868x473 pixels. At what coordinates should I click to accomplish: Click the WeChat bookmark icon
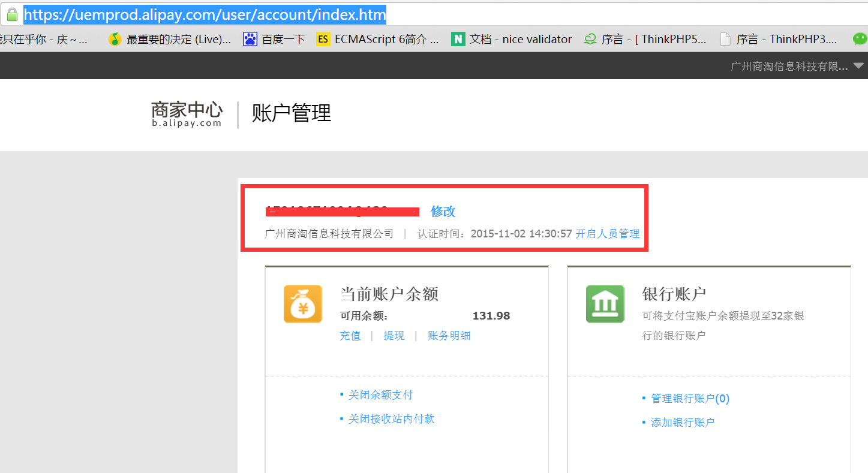tap(860, 40)
